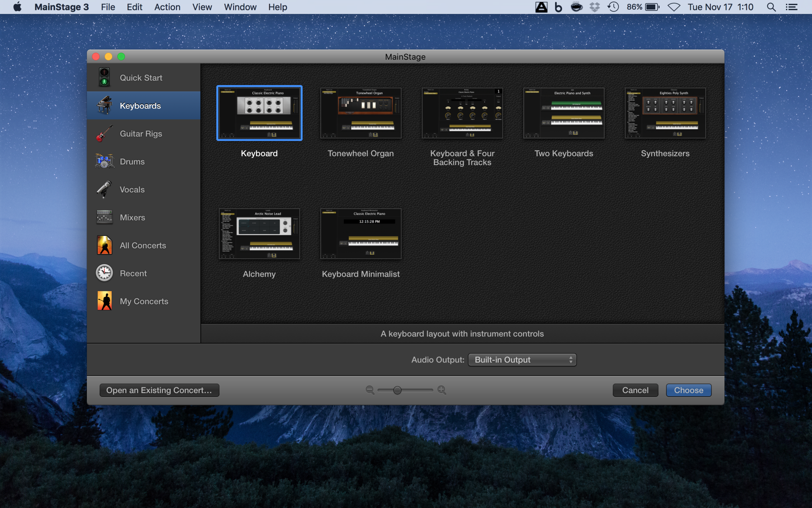Open the View menu
The image size is (812, 508).
[202, 7]
